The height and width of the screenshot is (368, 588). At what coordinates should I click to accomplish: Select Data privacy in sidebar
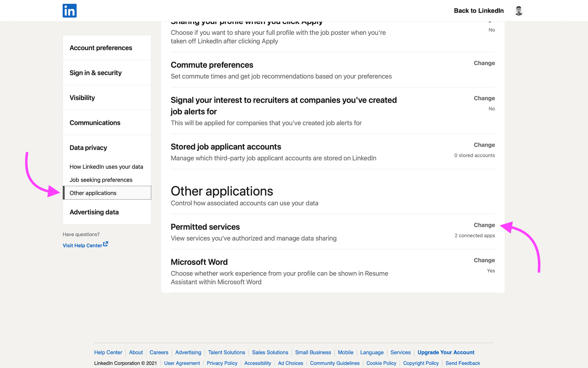pos(88,148)
